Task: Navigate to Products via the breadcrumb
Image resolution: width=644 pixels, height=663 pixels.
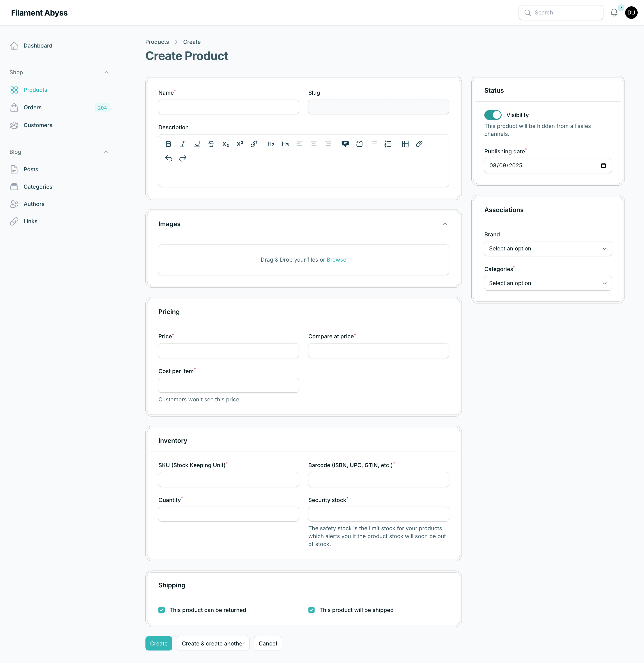Action: click(x=157, y=42)
